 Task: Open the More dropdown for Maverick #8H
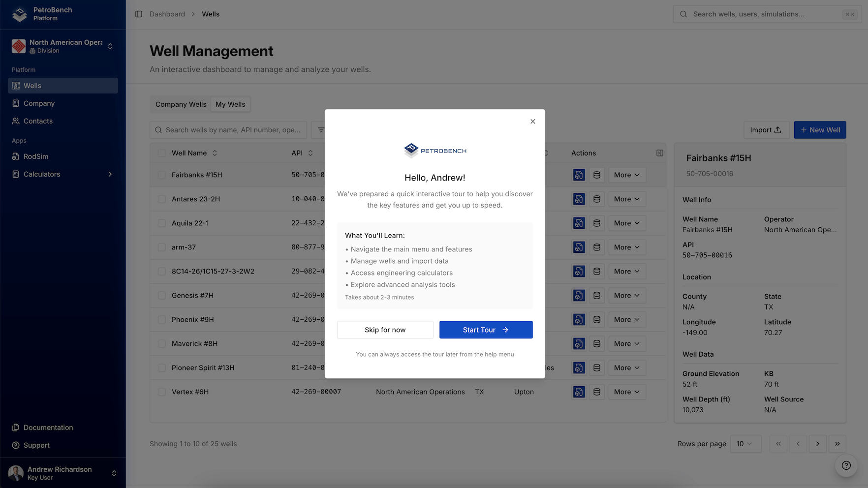tap(626, 343)
